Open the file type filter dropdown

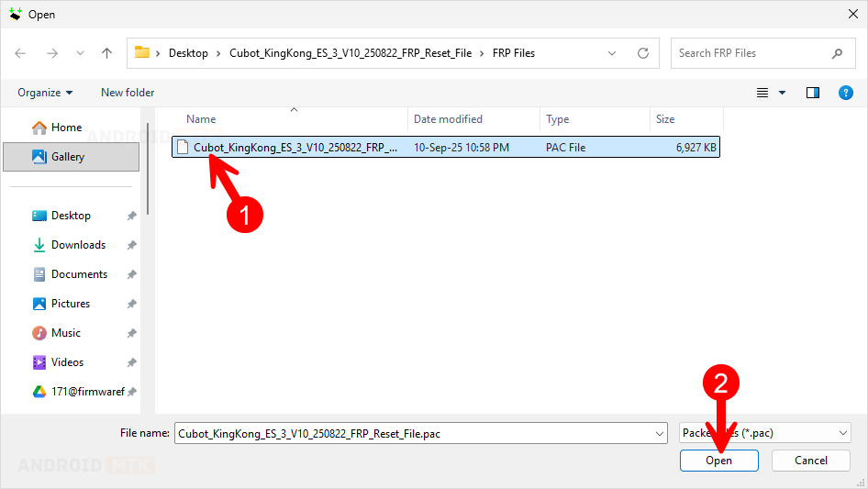pos(765,433)
